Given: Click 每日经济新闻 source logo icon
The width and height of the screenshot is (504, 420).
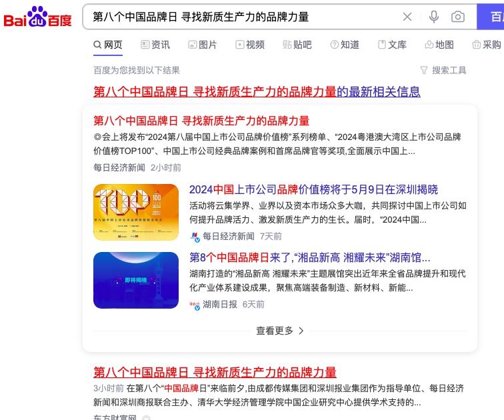Looking at the screenshot, I should 195,237.
